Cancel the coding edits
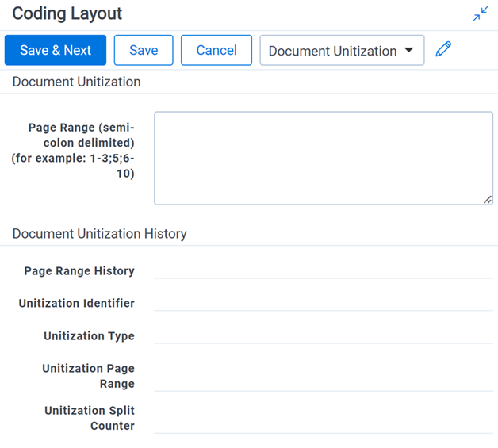 coord(216,50)
